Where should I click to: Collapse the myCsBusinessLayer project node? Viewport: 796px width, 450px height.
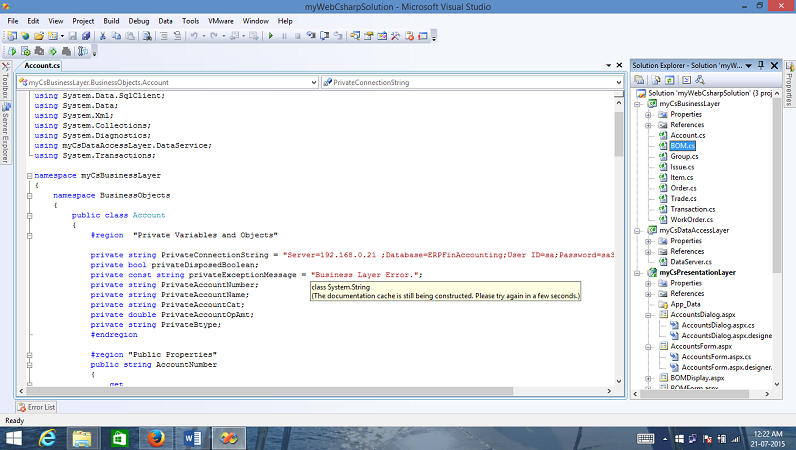(x=637, y=103)
